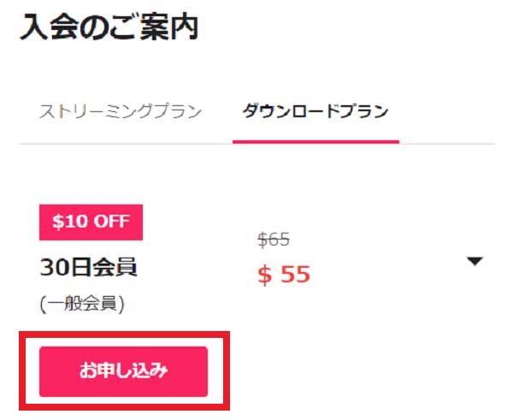Click the pink お申し込み button
Viewport: 513px width, 420px height.
(123, 371)
